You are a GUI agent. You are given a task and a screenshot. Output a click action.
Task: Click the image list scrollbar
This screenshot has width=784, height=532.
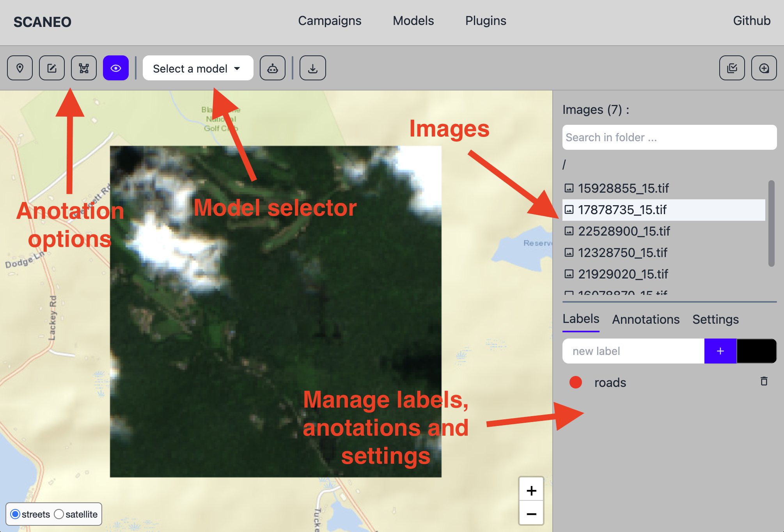(x=771, y=223)
